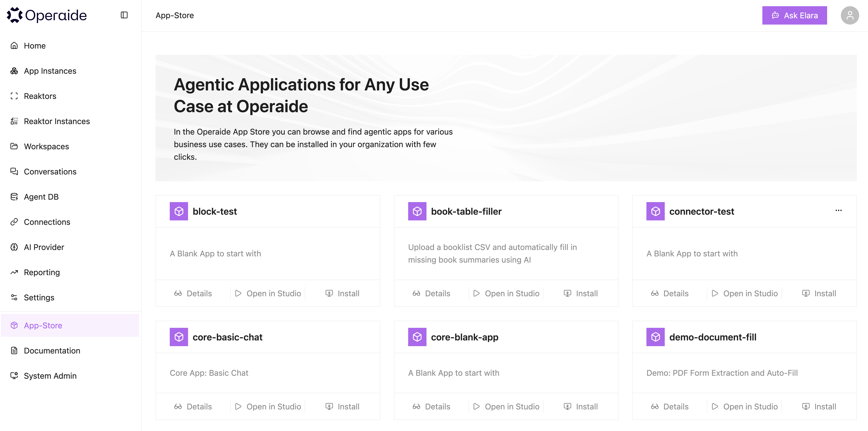
Task: Click the 'Agentic Applications for Any Use Case' heading
Action: point(301,95)
